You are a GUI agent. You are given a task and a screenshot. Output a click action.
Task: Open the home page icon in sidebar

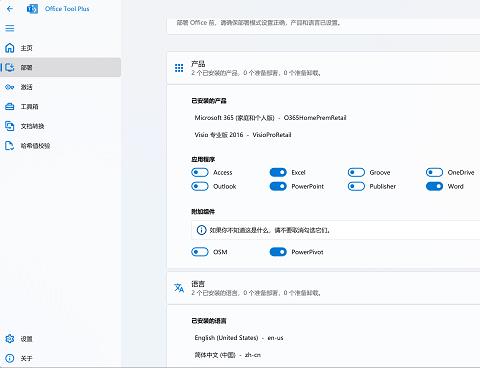[x=10, y=48]
